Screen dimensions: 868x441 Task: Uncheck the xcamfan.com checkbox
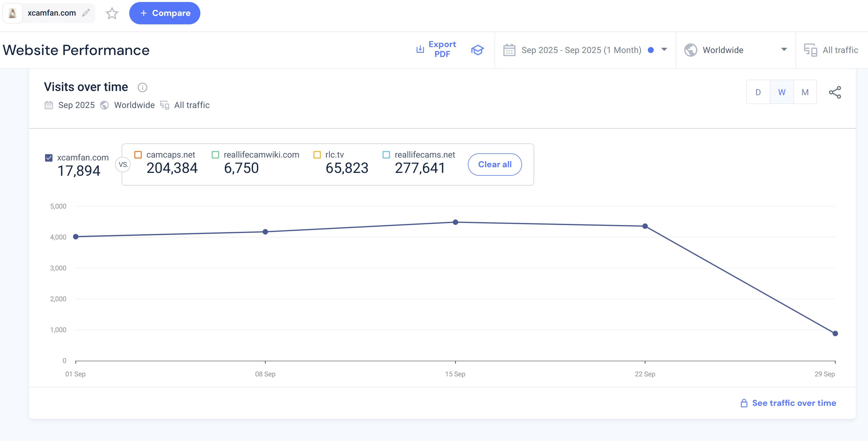pyautogui.click(x=49, y=158)
